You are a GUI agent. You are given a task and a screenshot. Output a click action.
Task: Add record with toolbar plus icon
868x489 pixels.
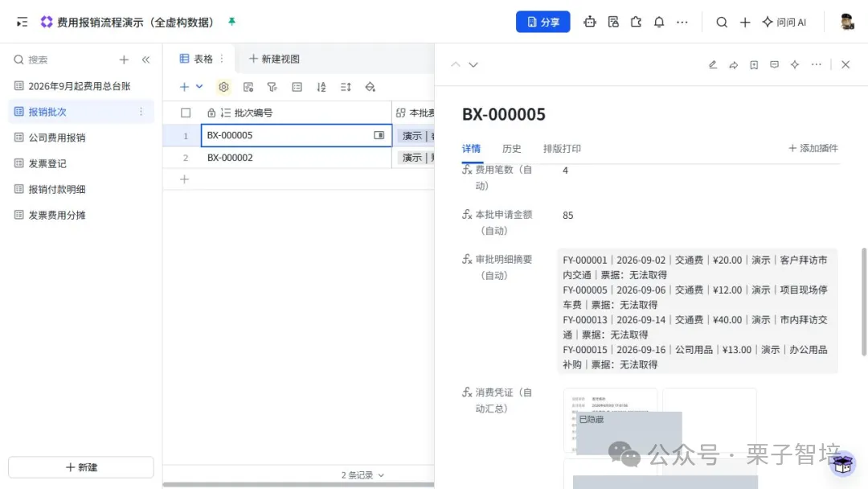tap(184, 87)
